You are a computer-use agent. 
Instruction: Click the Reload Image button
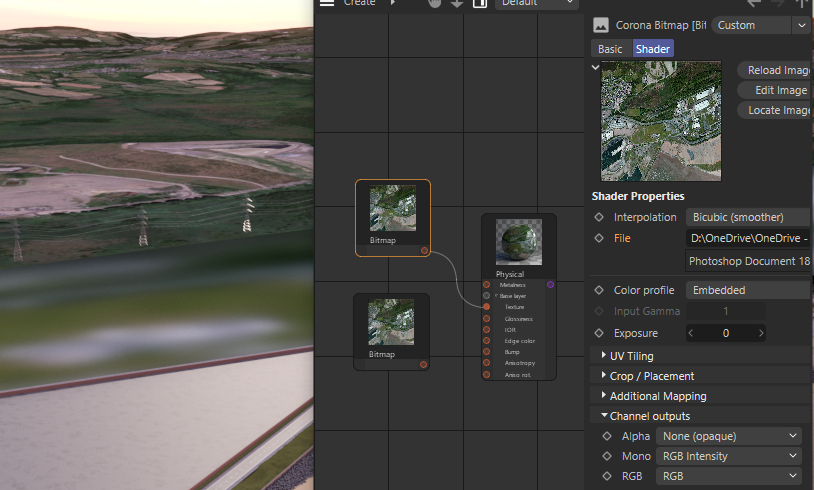point(775,70)
